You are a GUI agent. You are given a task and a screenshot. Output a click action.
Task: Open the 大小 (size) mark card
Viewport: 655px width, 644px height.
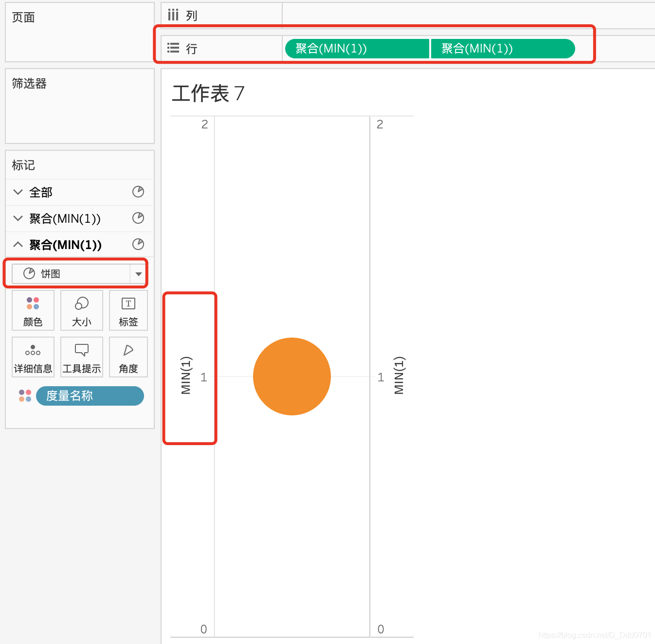point(82,311)
